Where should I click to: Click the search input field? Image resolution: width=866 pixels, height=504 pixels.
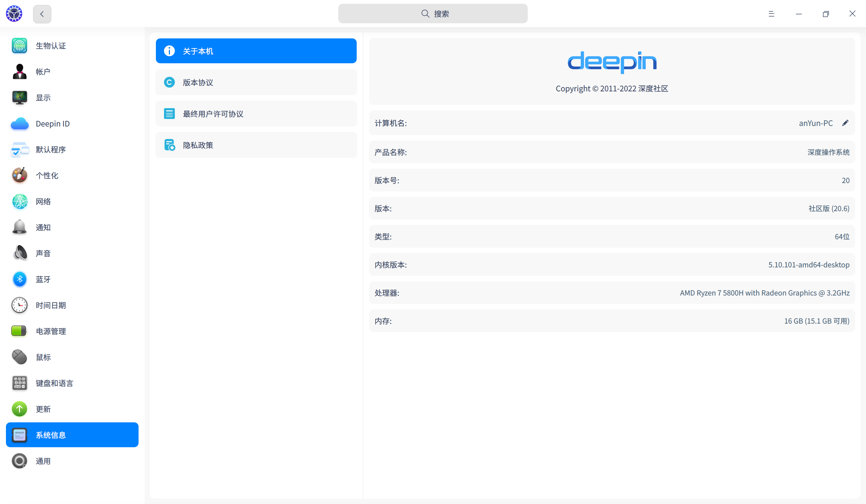pyautogui.click(x=433, y=14)
